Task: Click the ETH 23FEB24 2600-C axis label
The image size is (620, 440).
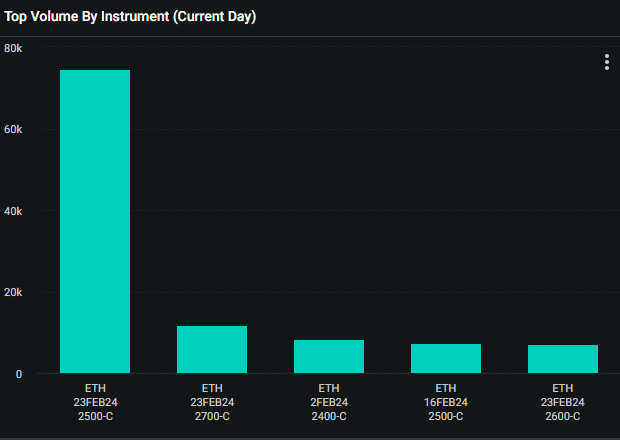Action: click(562, 401)
